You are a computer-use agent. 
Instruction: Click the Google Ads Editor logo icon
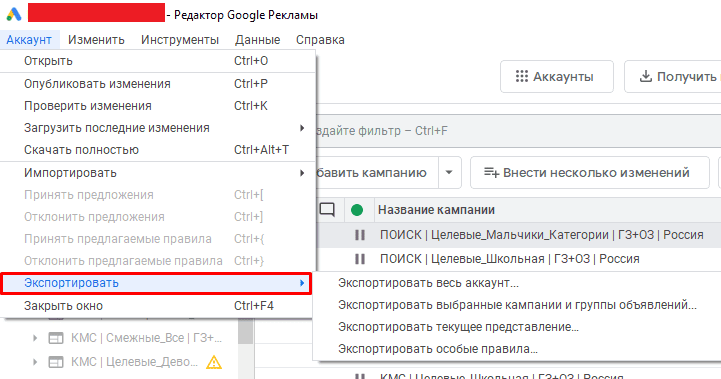pyautogui.click(x=14, y=14)
